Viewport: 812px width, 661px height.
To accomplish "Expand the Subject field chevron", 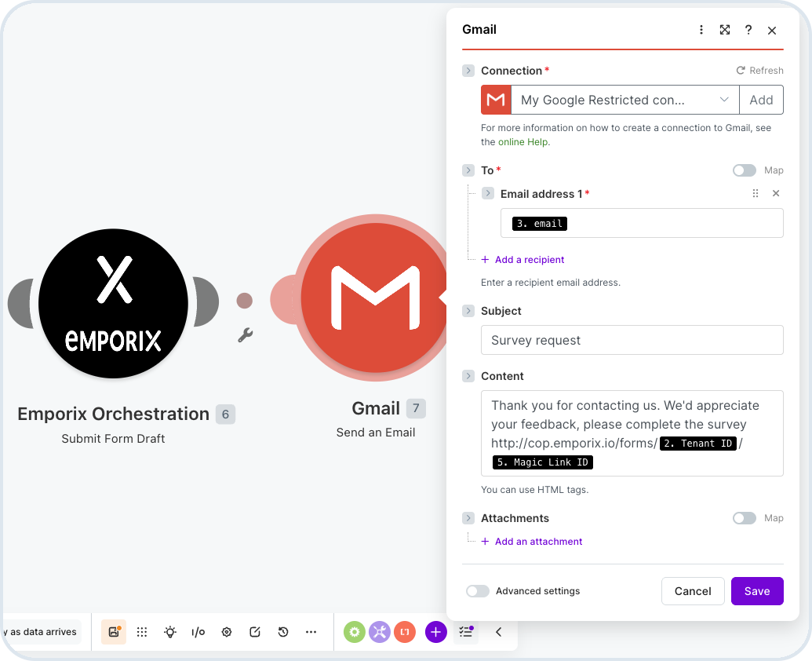I will [x=468, y=311].
